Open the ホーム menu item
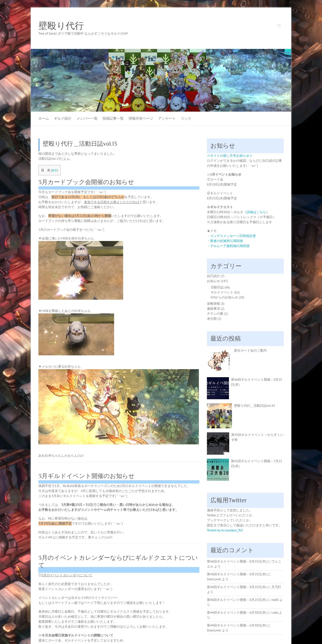 (x=44, y=118)
